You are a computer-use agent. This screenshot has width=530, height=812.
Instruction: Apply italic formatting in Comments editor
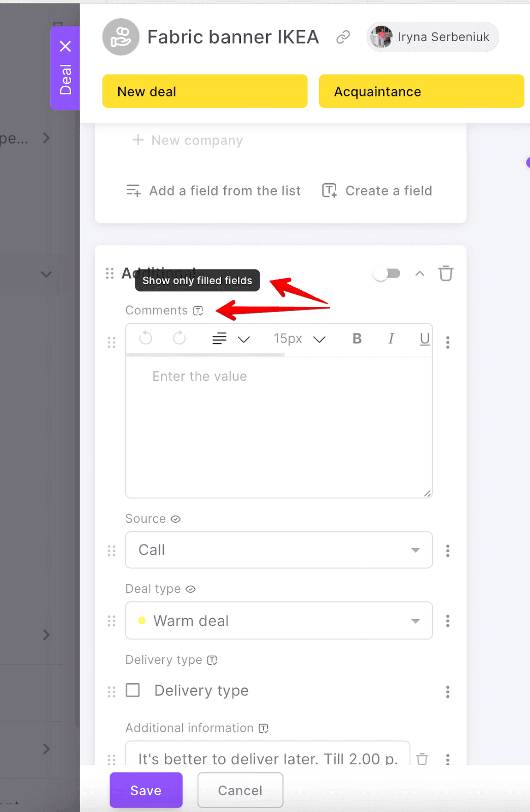coord(391,339)
